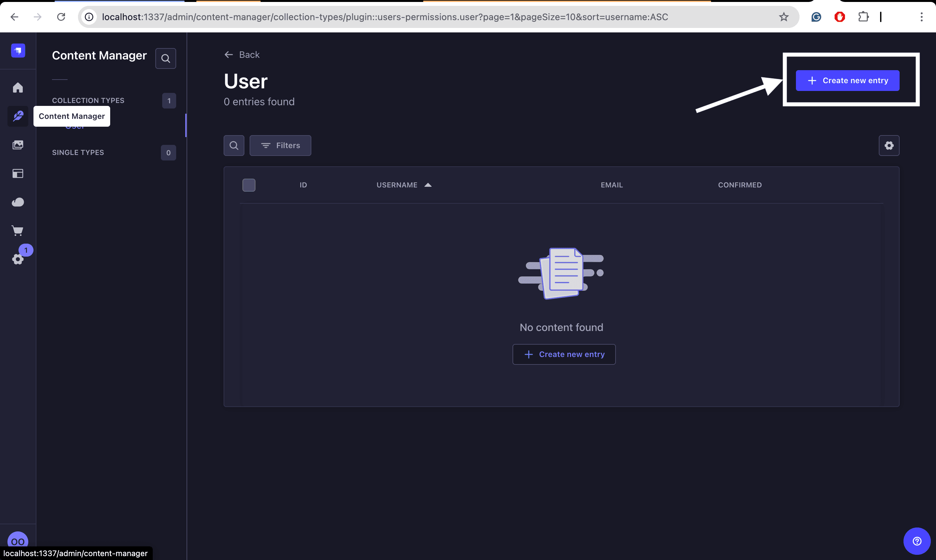Open the Strapi Cloud deploy icon
This screenshot has height=560, width=936.
(18, 202)
